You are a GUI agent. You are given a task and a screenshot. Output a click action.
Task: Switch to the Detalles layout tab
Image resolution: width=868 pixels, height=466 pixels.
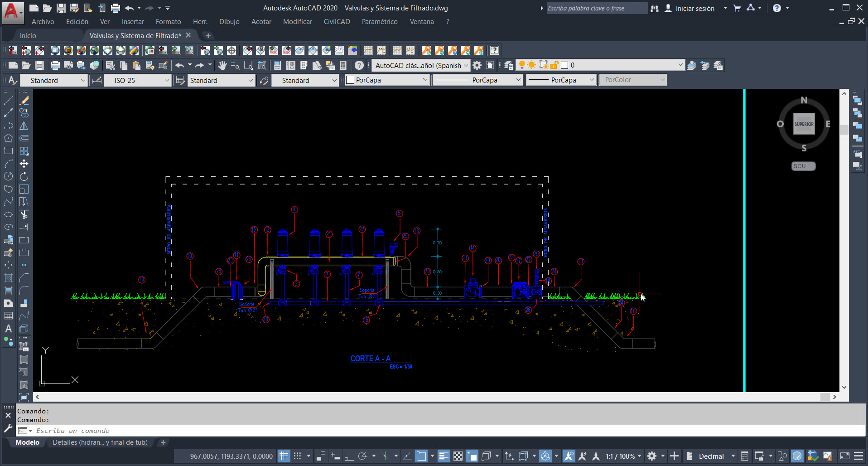100,442
